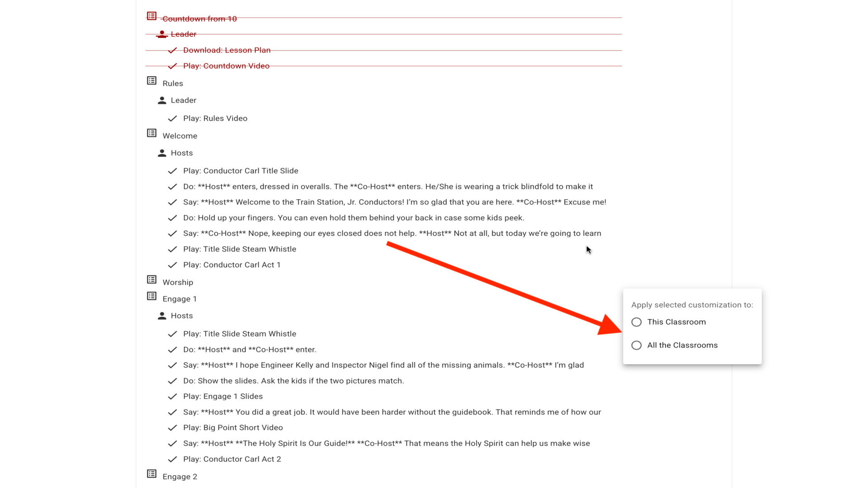Screen dimensions: 868x488
Task: Click the list icon beside Welcome
Action: click(x=151, y=133)
